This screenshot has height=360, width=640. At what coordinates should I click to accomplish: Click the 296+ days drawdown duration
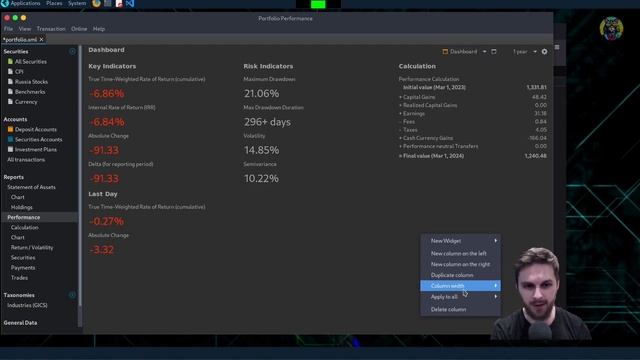267,122
